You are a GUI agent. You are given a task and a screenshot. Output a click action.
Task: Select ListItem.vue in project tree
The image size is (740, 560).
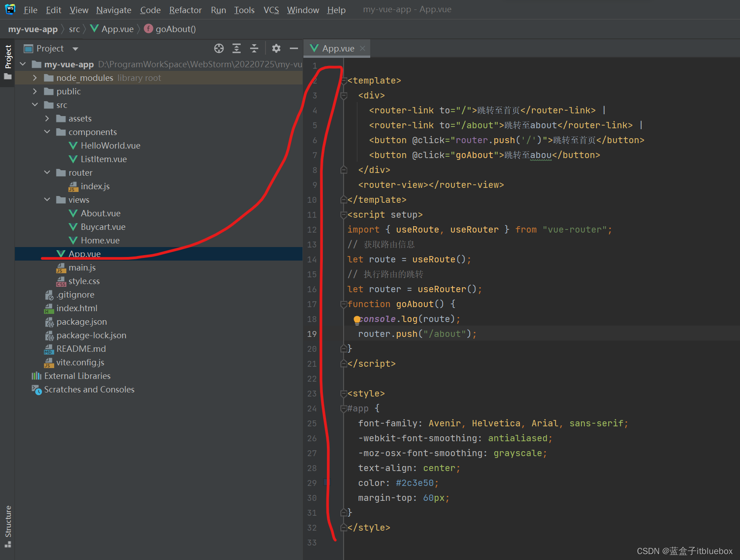104,159
